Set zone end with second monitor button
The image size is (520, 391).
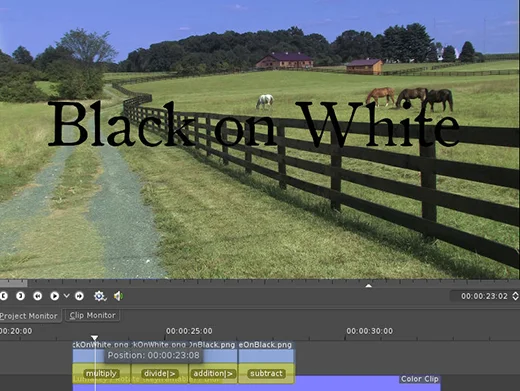pos(20,296)
